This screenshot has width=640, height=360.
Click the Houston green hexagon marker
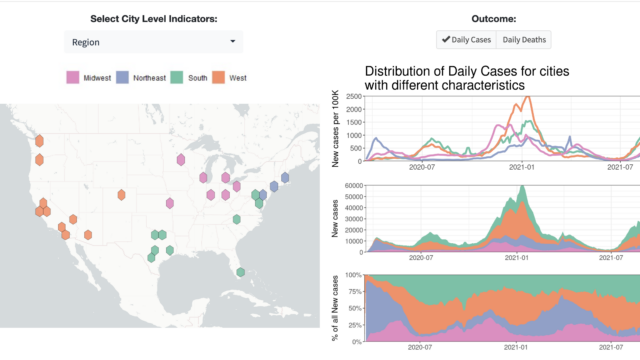(170, 250)
